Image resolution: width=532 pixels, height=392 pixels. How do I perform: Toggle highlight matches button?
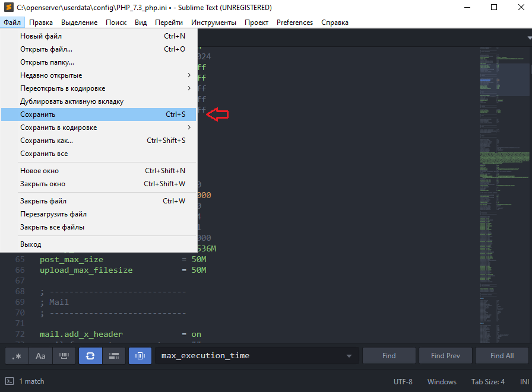[x=140, y=356]
